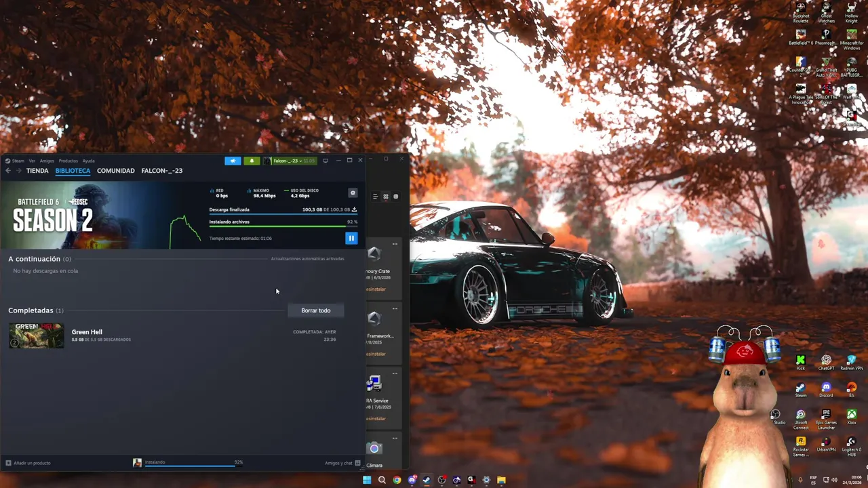Viewport: 868px width, 488px height.
Task: Go forward using Steam's right arrow
Action: pyautogui.click(x=18, y=171)
